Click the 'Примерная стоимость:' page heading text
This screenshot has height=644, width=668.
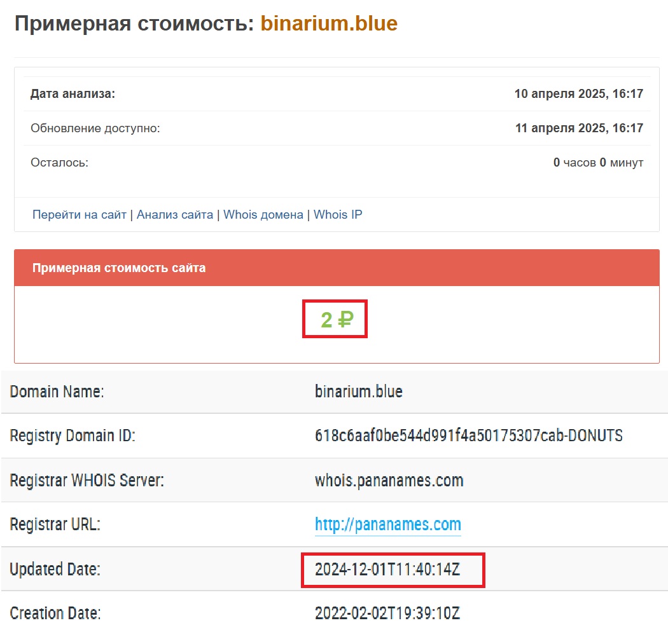(134, 24)
